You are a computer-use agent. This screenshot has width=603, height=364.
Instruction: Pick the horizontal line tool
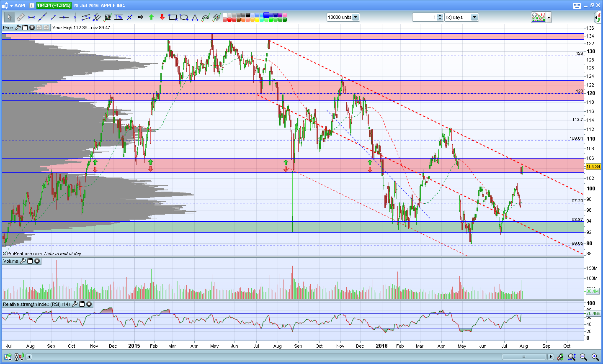(x=64, y=17)
